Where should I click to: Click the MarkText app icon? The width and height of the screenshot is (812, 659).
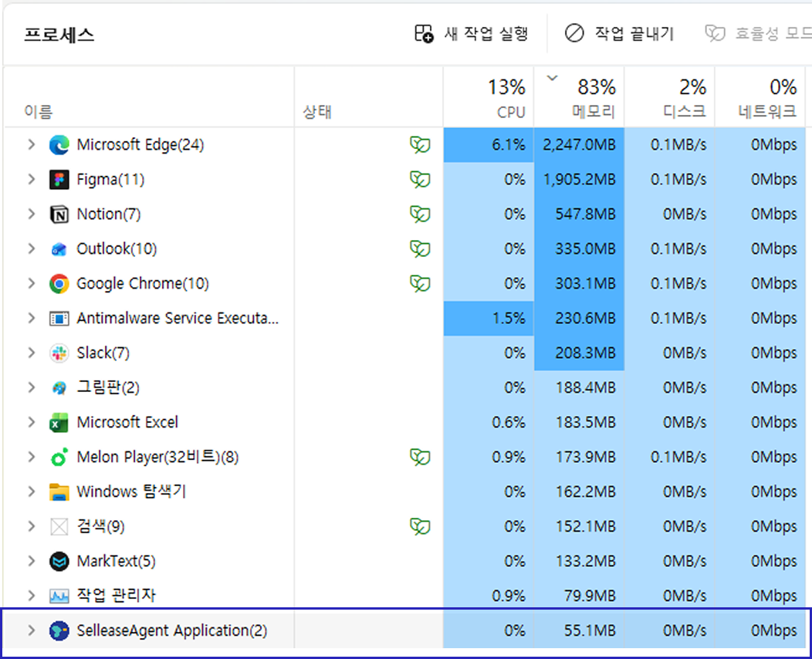[59, 561]
